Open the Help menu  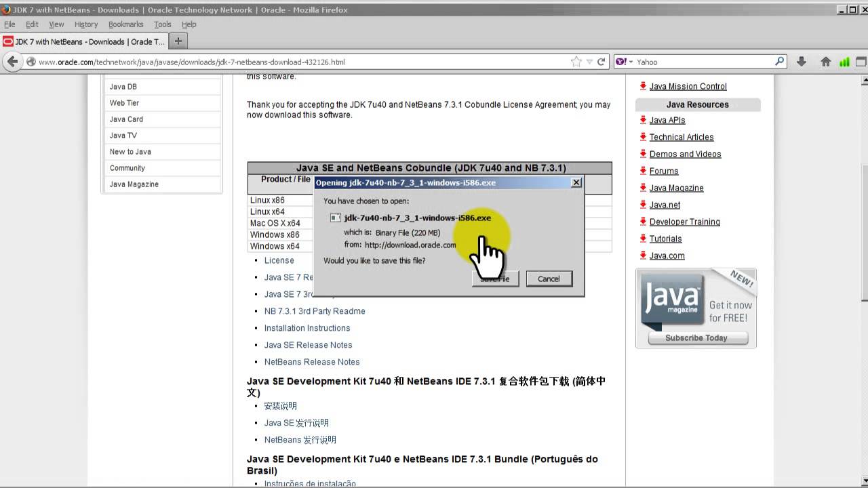pos(189,24)
